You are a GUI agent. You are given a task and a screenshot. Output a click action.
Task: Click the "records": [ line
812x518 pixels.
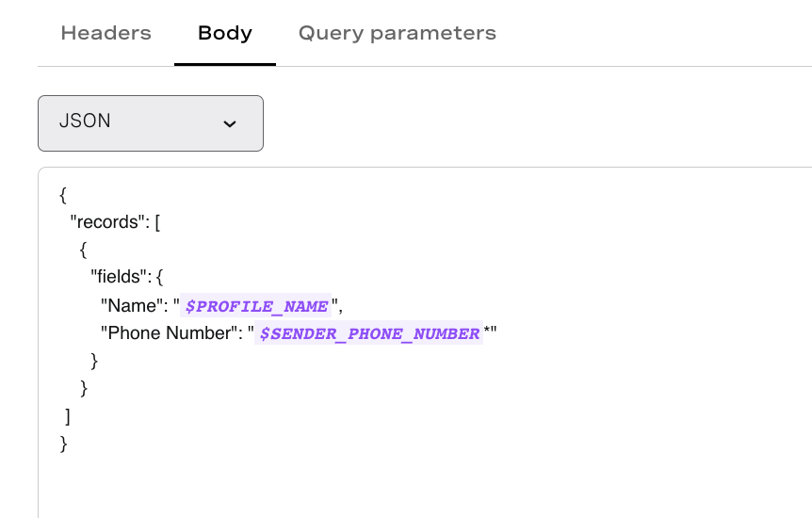point(115,222)
